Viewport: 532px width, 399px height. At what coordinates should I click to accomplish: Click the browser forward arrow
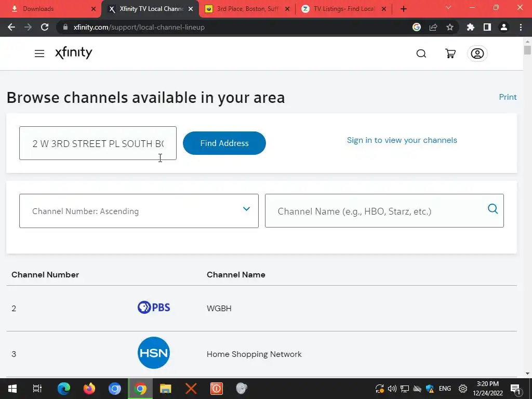pyautogui.click(x=28, y=27)
